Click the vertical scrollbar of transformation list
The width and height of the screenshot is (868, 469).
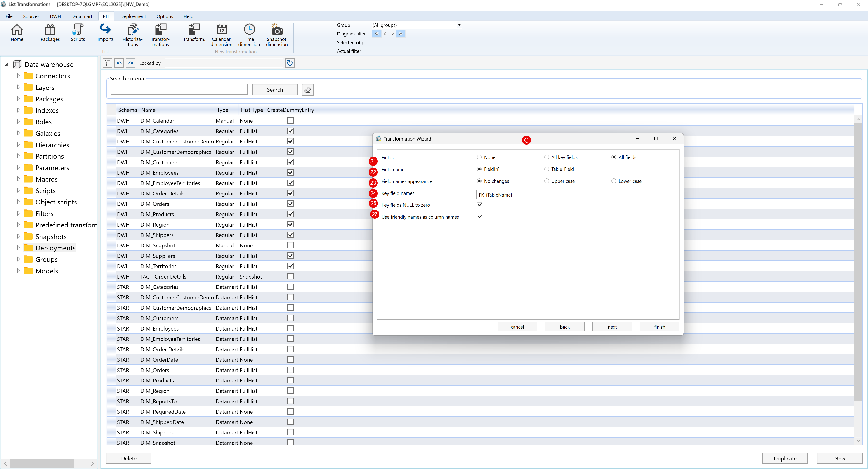pos(858,269)
